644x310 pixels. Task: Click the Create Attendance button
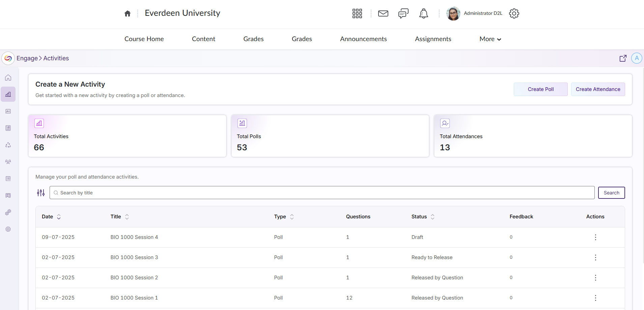point(598,89)
